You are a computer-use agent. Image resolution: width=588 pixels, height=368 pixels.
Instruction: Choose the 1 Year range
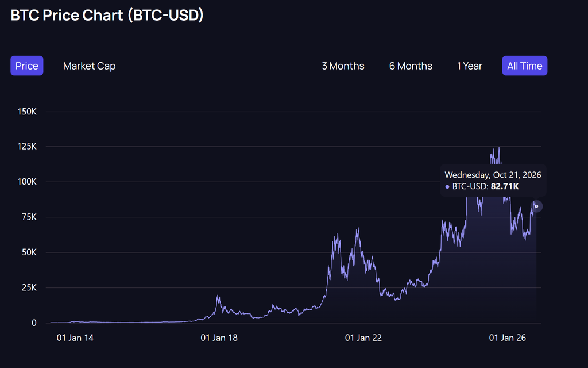coord(470,66)
